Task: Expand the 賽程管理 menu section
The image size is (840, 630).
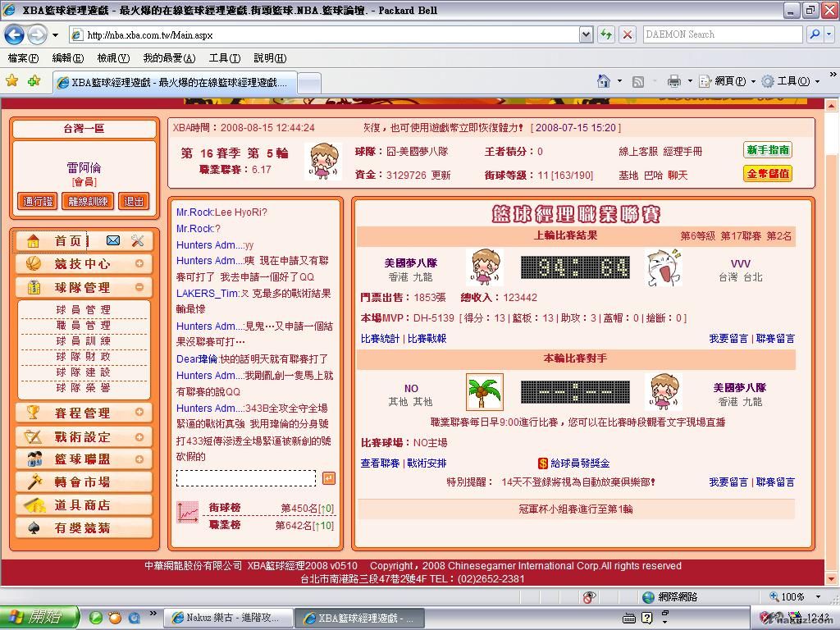Action: [139, 412]
